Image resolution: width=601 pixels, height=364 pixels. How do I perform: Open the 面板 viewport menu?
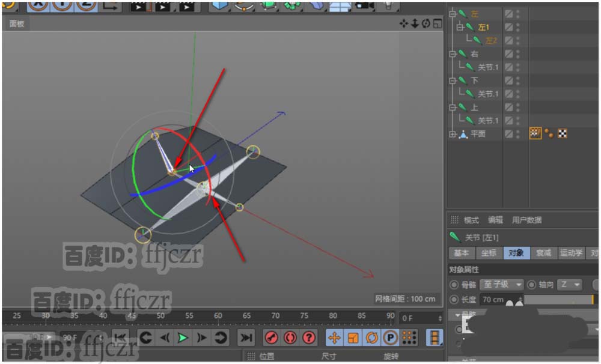point(17,24)
